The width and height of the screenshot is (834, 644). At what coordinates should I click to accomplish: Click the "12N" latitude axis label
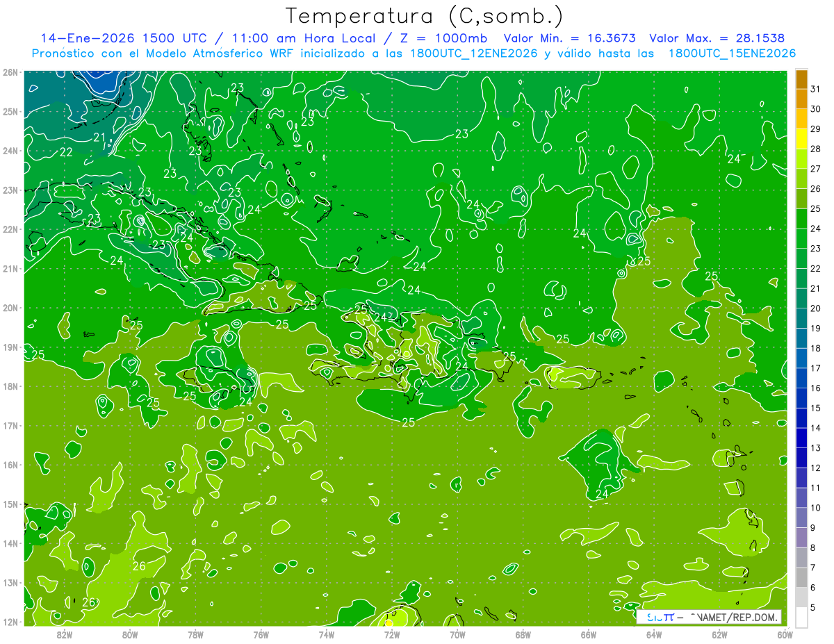pyautogui.click(x=10, y=622)
